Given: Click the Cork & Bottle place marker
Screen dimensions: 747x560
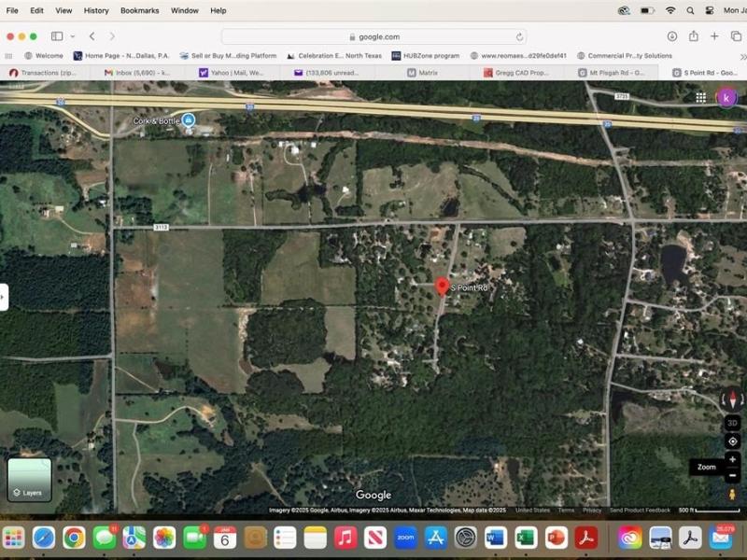Looking at the screenshot, I should click(188, 120).
